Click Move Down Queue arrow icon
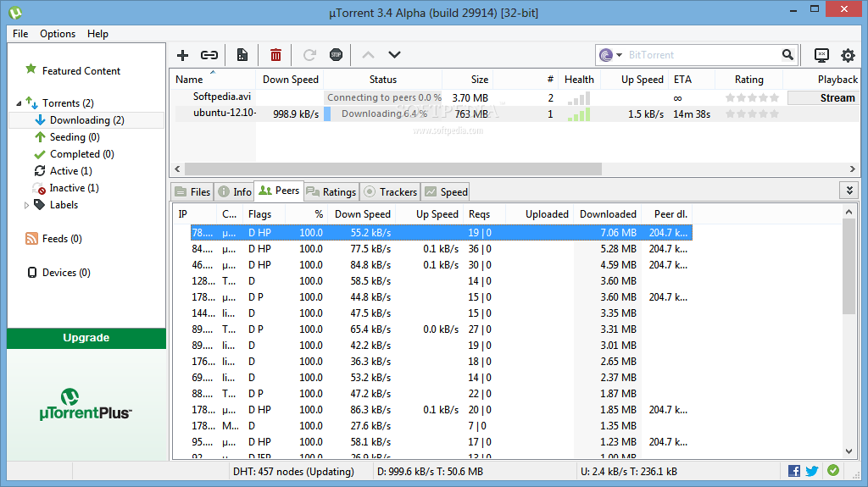This screenshot has height=487, width=868. pyautogui.click(x=394, y=55)
